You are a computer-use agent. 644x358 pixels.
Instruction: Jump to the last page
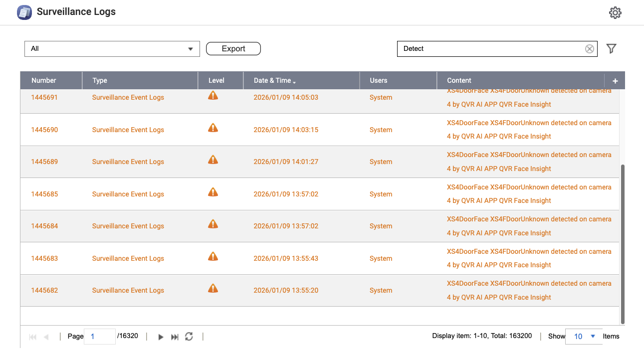[175, 337]
